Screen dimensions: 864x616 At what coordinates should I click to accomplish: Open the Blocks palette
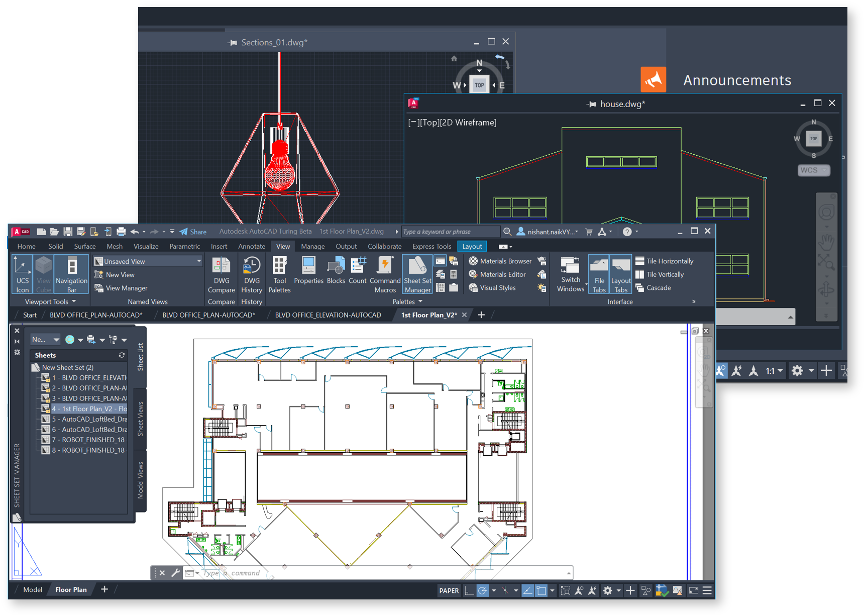(336, 273)
